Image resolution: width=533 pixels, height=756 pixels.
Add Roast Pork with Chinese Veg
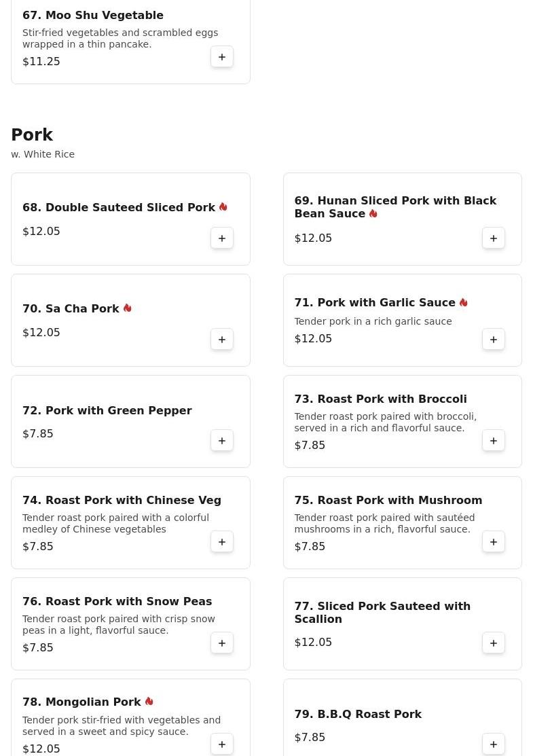point(222,542)
